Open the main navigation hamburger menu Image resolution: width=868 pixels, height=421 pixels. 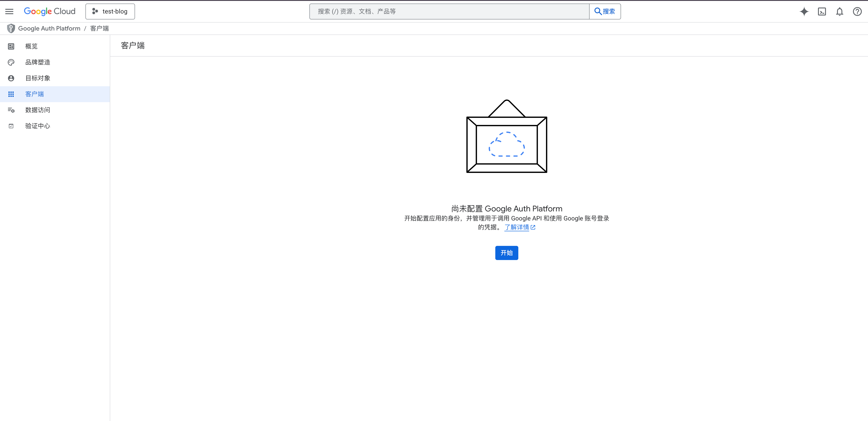point(10,11)
